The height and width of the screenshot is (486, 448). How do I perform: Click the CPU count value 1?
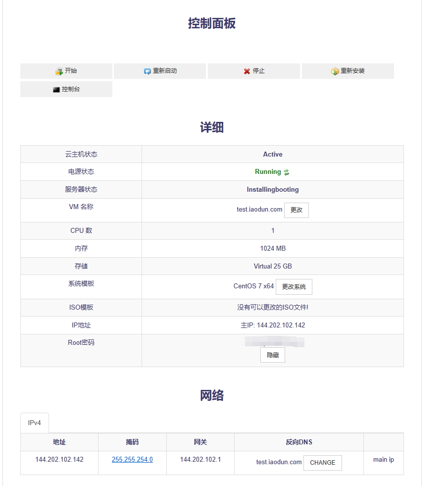click(x=273, y=230)
